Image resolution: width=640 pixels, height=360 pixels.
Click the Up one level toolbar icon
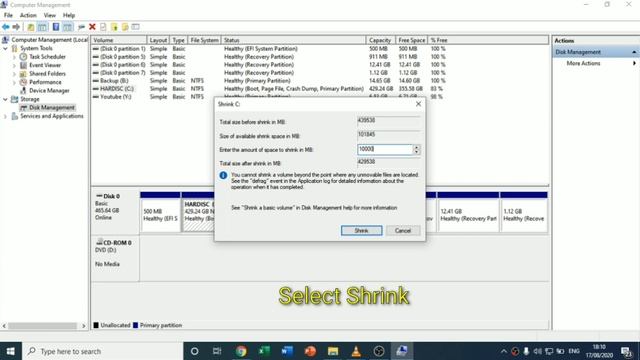point(31,27)
